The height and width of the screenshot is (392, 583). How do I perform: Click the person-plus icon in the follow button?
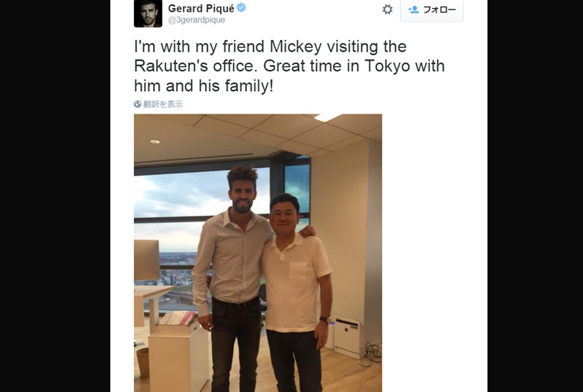click(413, 9)
